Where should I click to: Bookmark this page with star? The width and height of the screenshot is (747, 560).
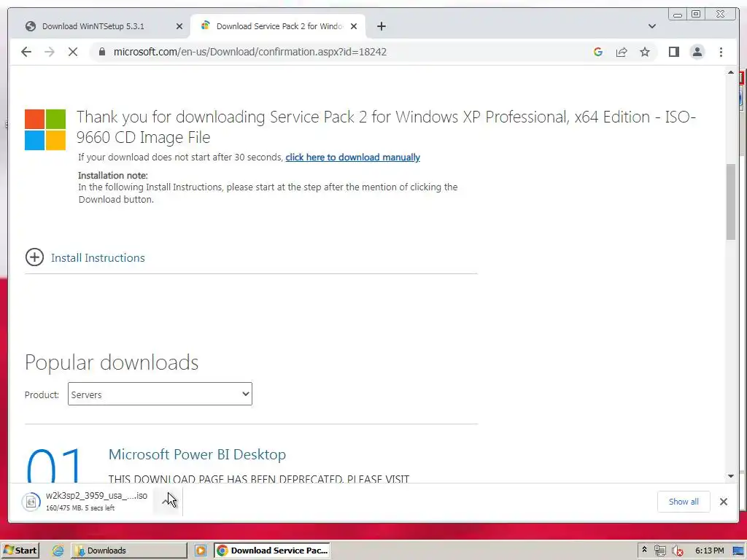pos(645,52)
